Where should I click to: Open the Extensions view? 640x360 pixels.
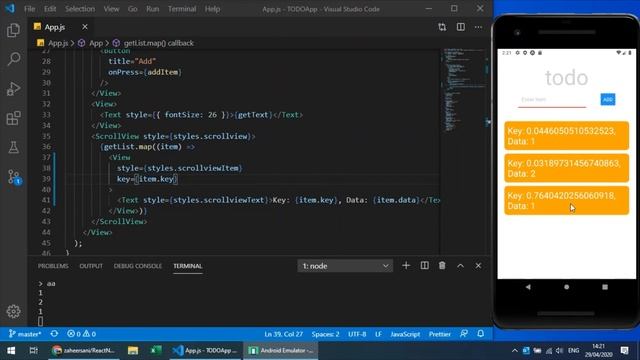pyautogui.click(x=13, y=118)
